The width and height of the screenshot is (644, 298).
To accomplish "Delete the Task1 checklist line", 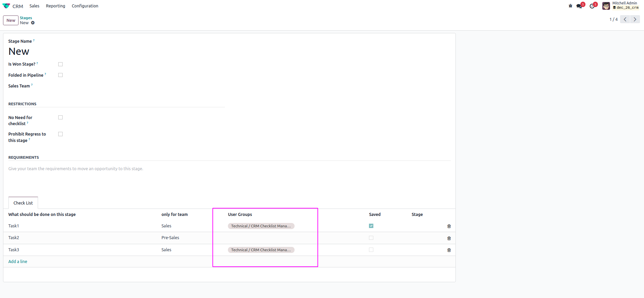I will pyautogui.click(x=449, y=226).
